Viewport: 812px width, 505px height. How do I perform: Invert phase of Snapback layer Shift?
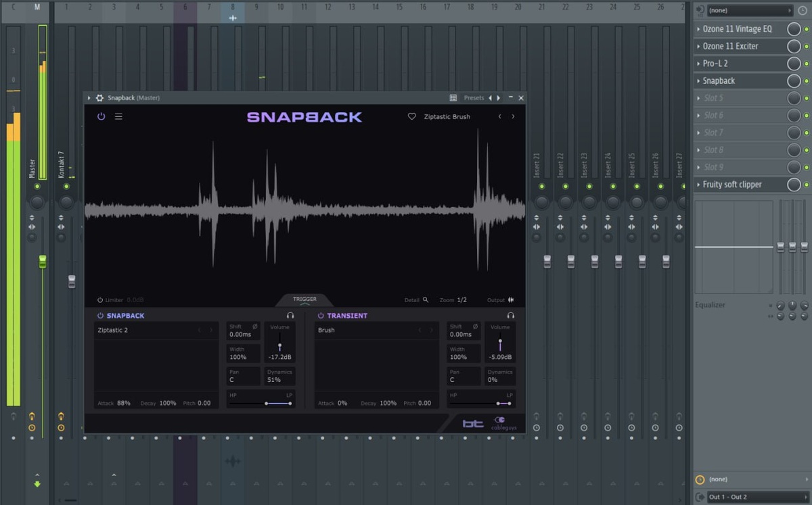pyautogui.click(x=255, y=327)
